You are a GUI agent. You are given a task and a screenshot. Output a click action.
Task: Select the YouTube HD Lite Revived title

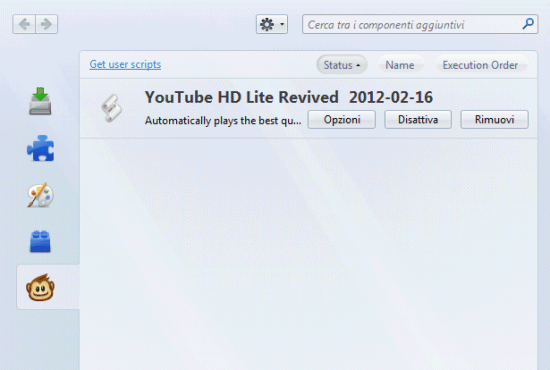[x=242, y=97]
